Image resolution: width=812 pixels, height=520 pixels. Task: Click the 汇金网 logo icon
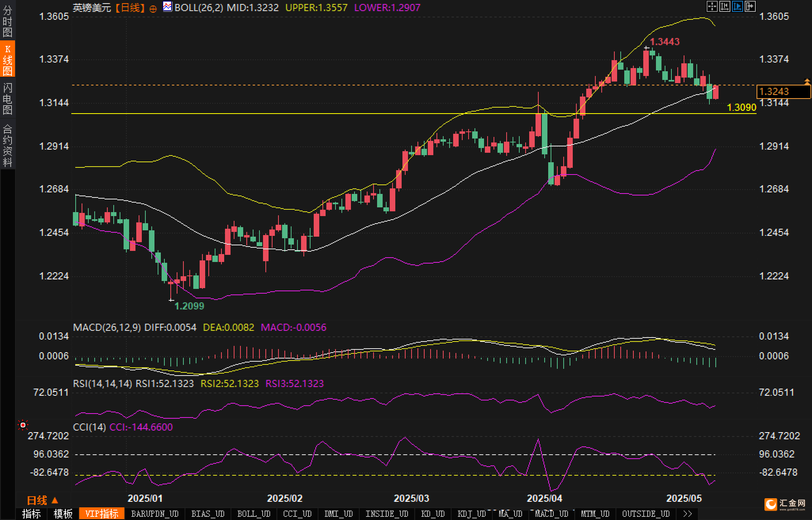pyautogui.click(x=770, y=504)
